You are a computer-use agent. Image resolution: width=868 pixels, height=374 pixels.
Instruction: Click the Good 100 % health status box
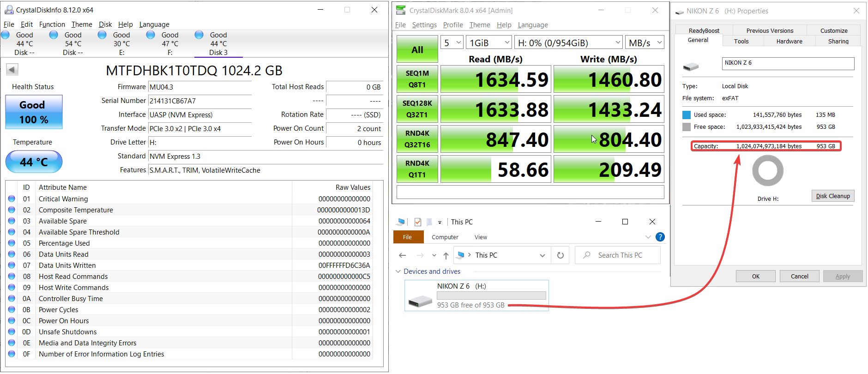pyautogui.click(x=34, y=112)
